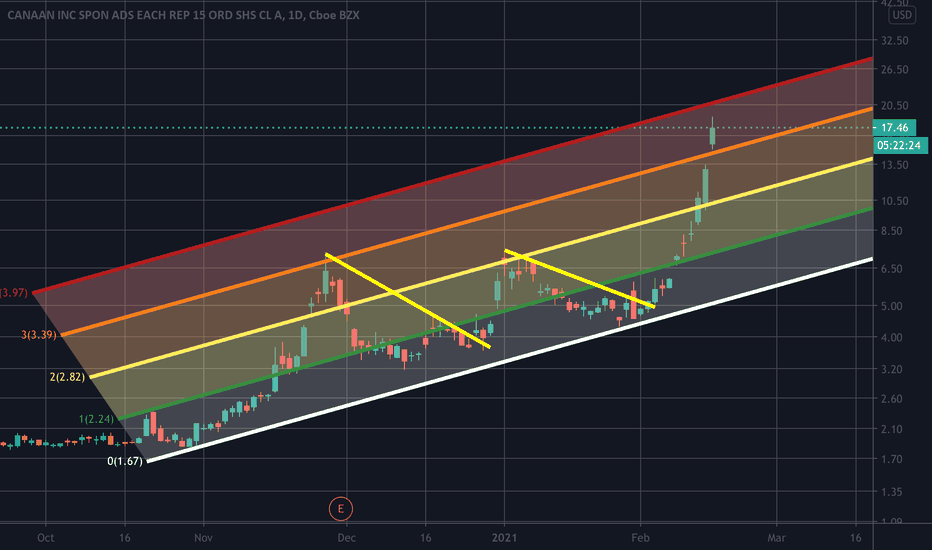The image size is (932, 550).
Task: Click the Mar date on time axis
Action: tap(776, 538)
